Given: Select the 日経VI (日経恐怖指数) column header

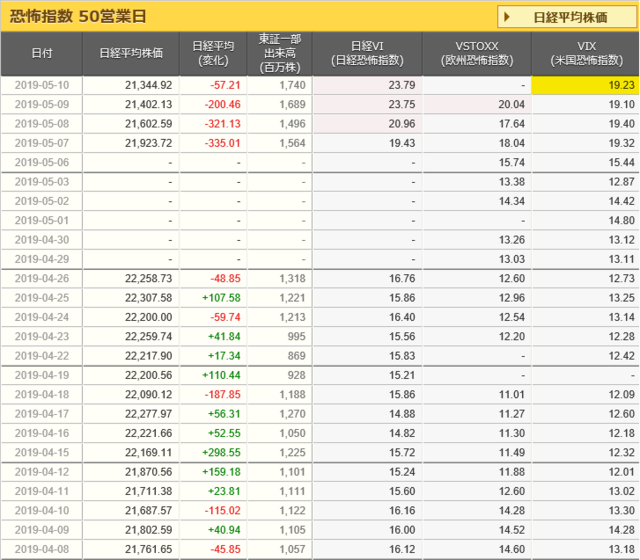Looking at the screenshot, I should coord(366,54).
